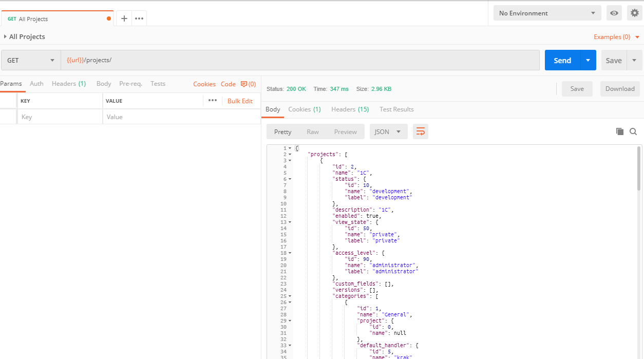This screenshot has width=644, height=359.
Task: Copy response body to clipboard icon
Action: click(620, 131)
